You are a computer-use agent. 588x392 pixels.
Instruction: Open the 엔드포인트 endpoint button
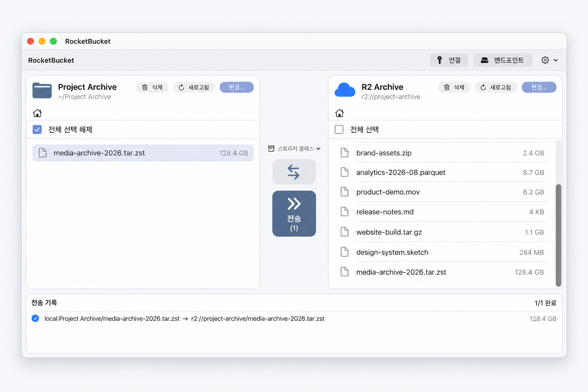[503, 60]
